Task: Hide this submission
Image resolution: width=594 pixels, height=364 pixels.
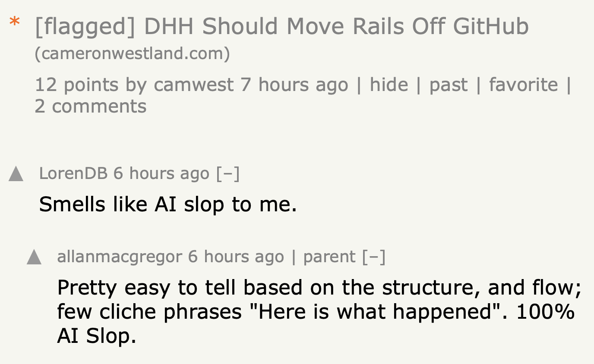Action: pos(388,84)
